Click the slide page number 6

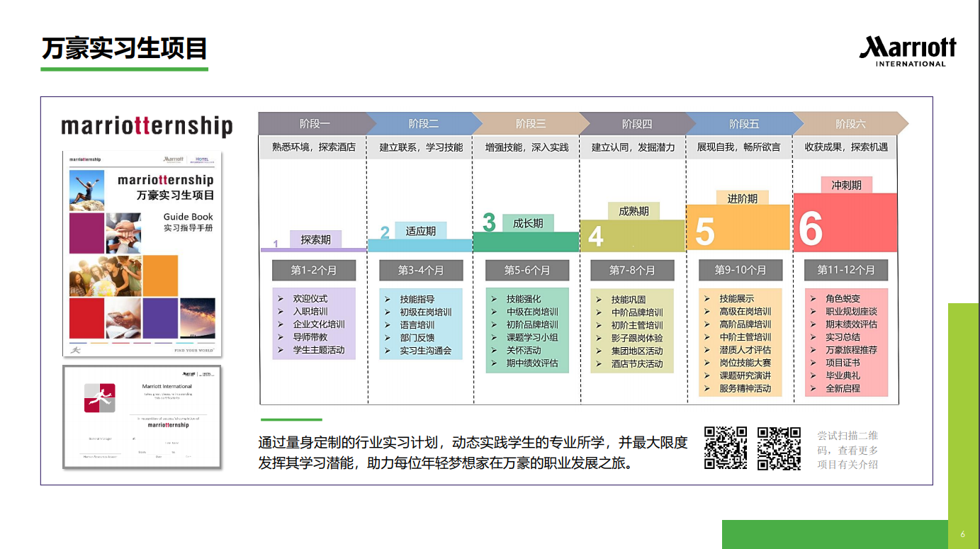pos(962,534)
